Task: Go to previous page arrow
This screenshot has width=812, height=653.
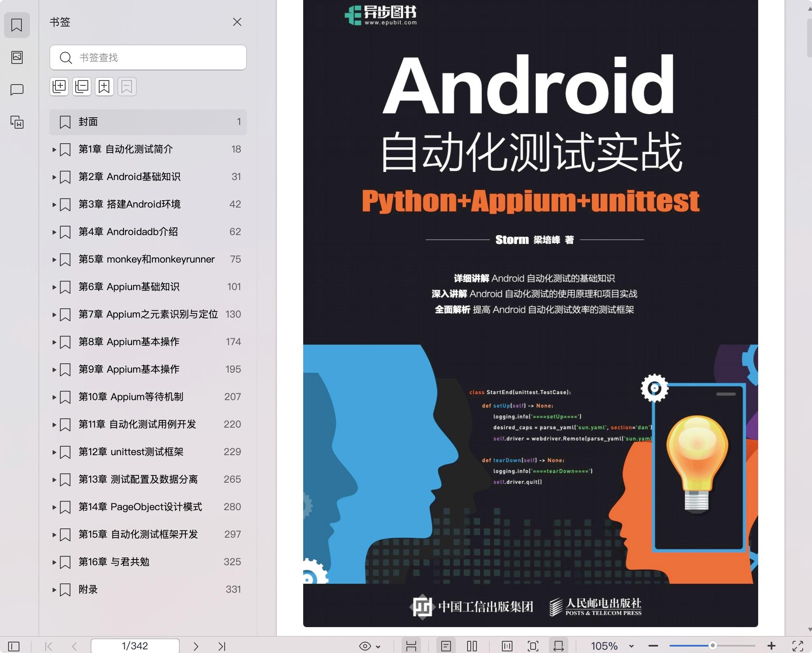Action: point(74,646)
